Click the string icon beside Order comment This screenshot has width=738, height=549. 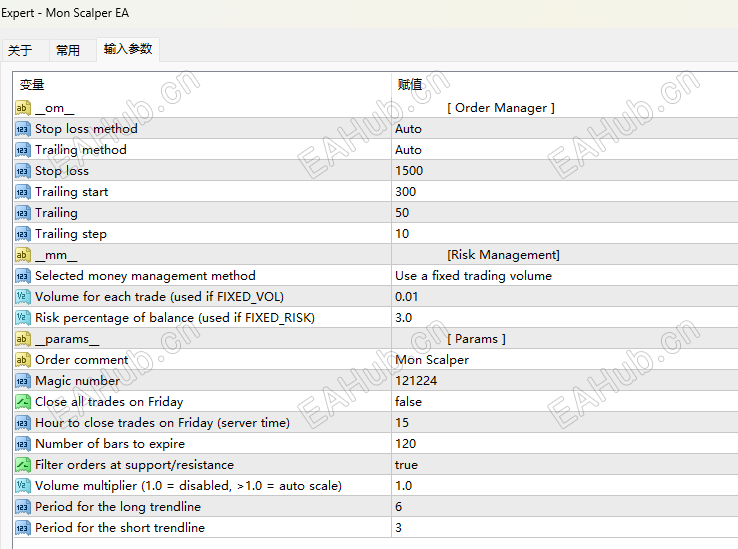point(23,360)
